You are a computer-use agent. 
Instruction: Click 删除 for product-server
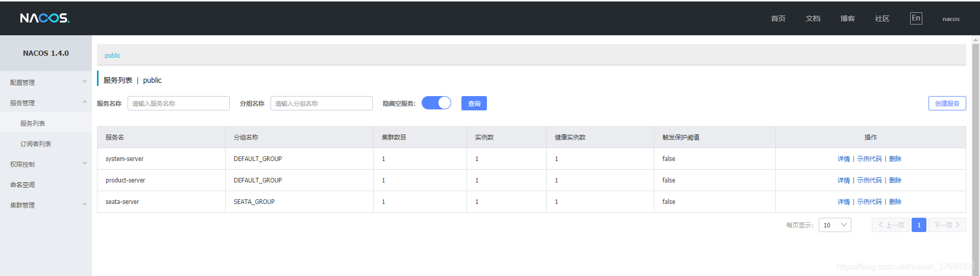coord(895,180)
